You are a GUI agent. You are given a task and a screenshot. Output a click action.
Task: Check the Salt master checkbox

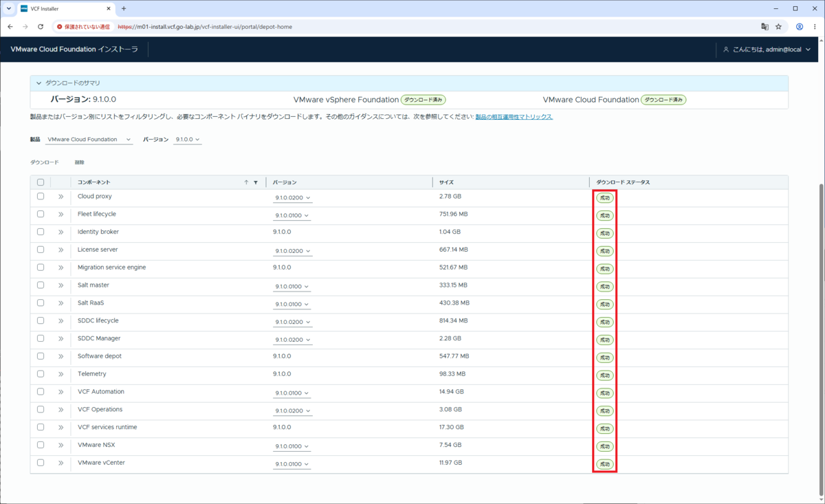41,285
